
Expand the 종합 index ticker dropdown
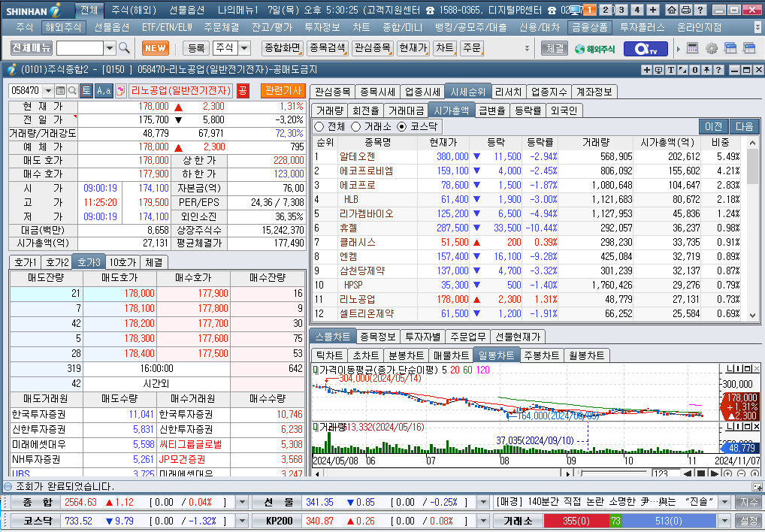click(x=242, y=502)
